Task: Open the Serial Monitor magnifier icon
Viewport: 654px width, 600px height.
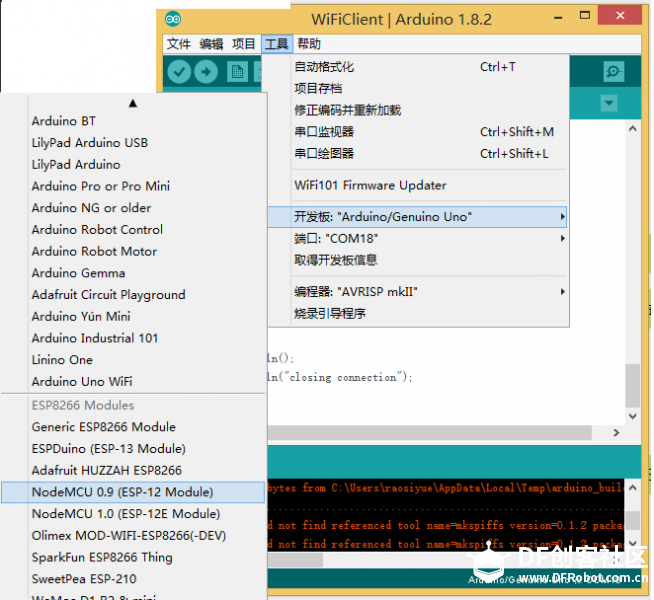Action: (613, 72)
